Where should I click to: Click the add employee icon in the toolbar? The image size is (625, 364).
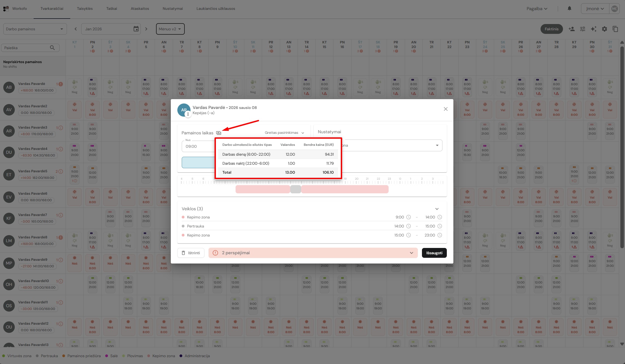click(571, 29)
